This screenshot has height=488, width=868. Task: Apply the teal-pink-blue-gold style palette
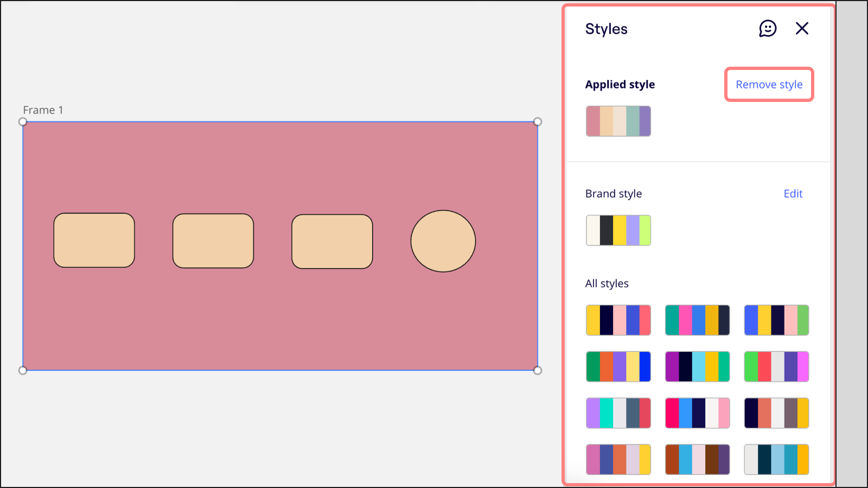[x=697, y=320]
